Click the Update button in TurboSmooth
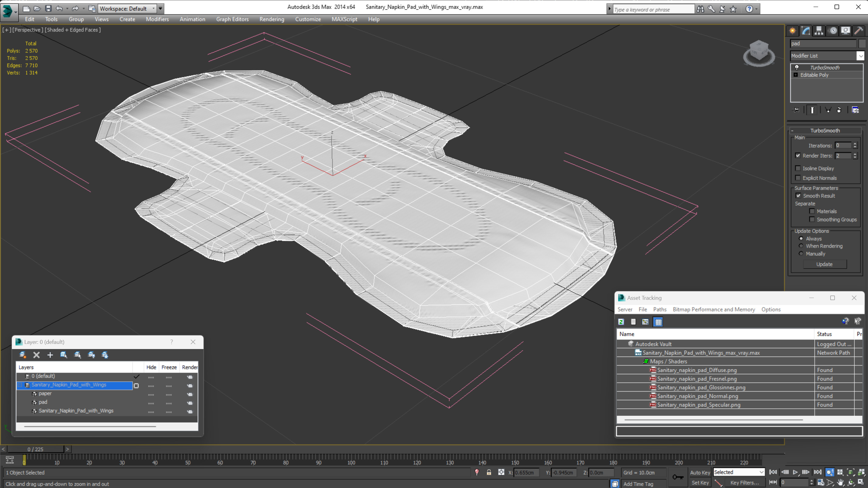This screenshot has height=488, width=868. tap(824, 264)
